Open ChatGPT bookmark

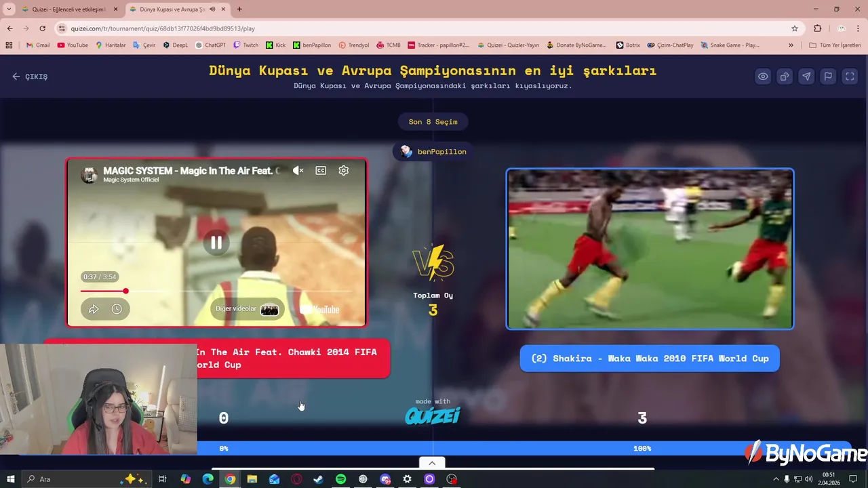pos(211,45)
